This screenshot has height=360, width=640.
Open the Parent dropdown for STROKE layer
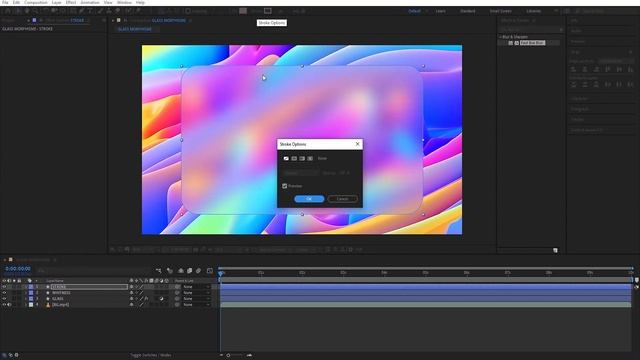196,287
